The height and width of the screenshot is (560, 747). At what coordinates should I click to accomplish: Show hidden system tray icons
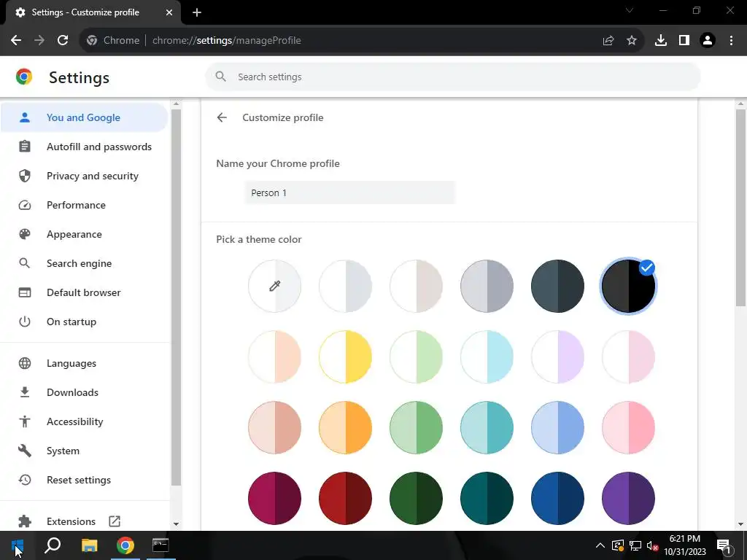(x=600, y=545)
